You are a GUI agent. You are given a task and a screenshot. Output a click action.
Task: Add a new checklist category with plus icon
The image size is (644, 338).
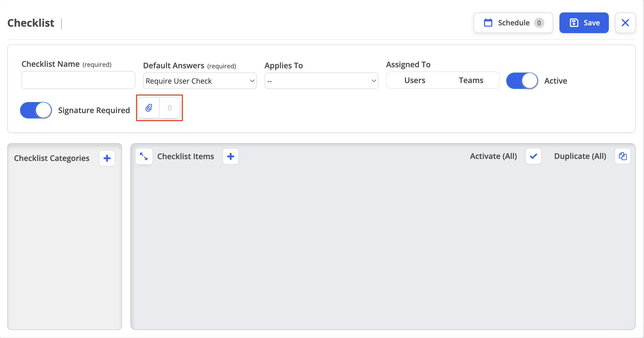pyautogui.click(x=107, y=158)
